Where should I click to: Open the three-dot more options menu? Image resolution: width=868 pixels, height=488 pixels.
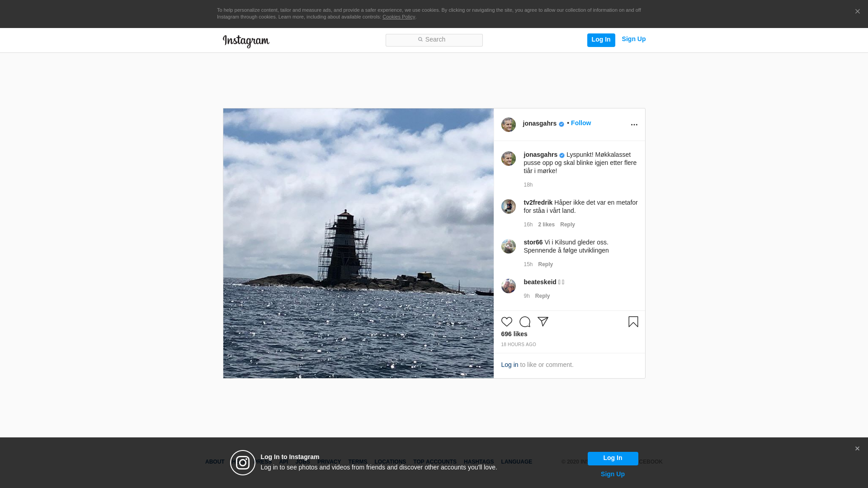[634, 125]
